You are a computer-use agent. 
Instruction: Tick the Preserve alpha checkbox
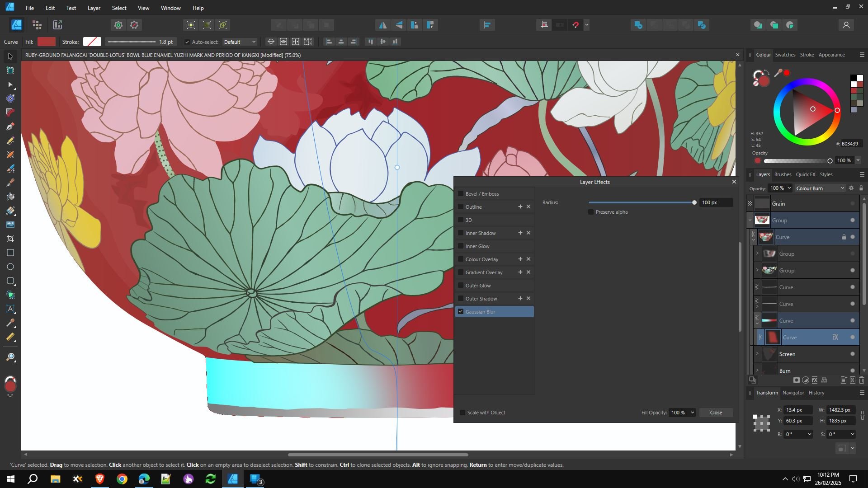(591, 212)
